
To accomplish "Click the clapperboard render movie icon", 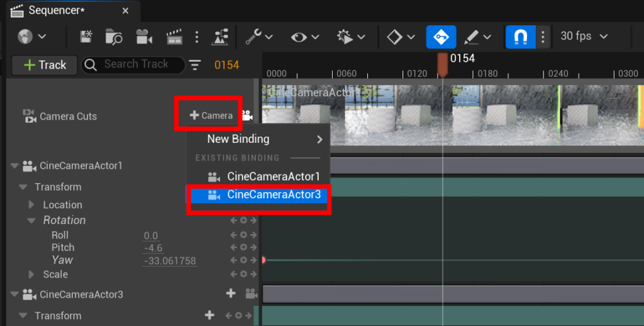I will click(174, 37).
